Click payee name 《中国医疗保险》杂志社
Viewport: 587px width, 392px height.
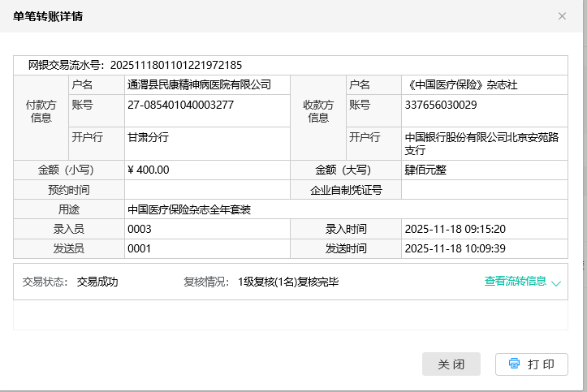(460, 84)
